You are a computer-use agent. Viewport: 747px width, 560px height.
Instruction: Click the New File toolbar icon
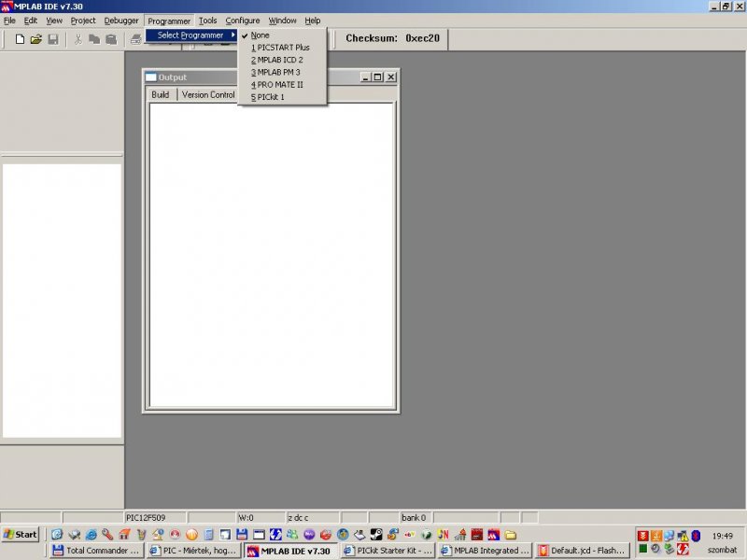point(20,39)
